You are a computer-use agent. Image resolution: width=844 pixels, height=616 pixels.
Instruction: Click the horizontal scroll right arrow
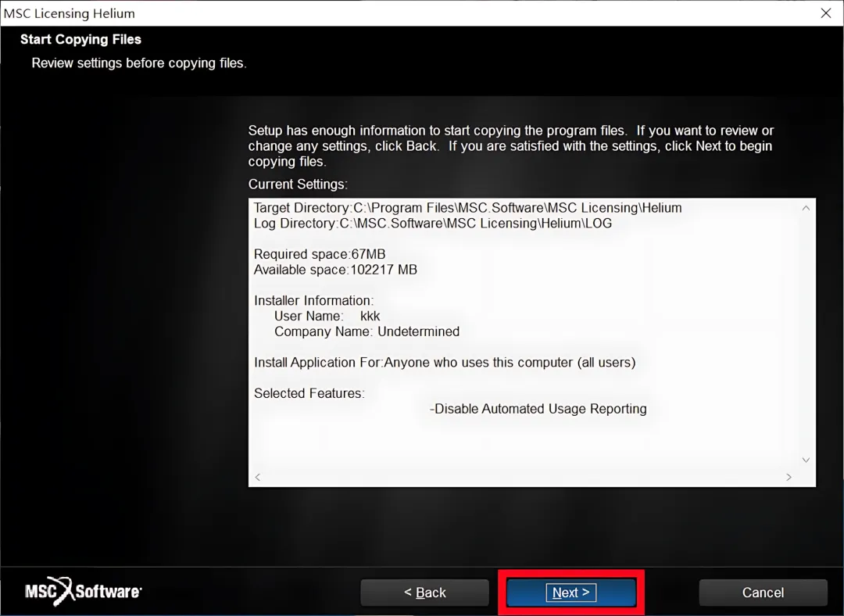tap(789, 477)
